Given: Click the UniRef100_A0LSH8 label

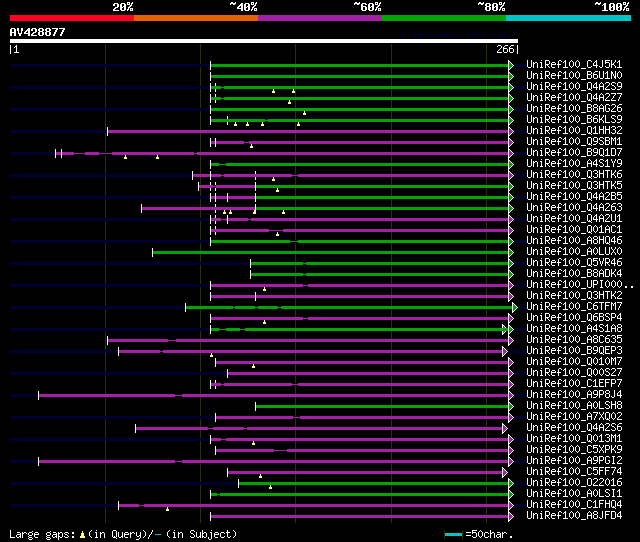Looking at the screenshot, I should pyautogui.click(x=574, y=406).
